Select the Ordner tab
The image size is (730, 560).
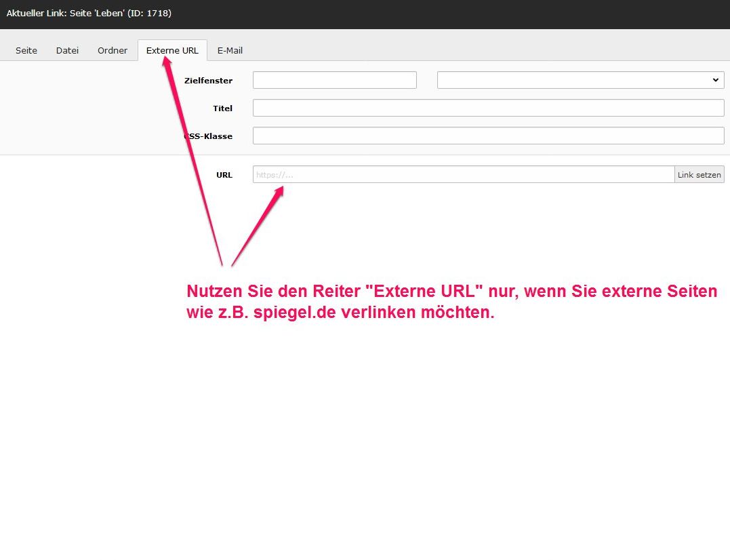(113, 50)
